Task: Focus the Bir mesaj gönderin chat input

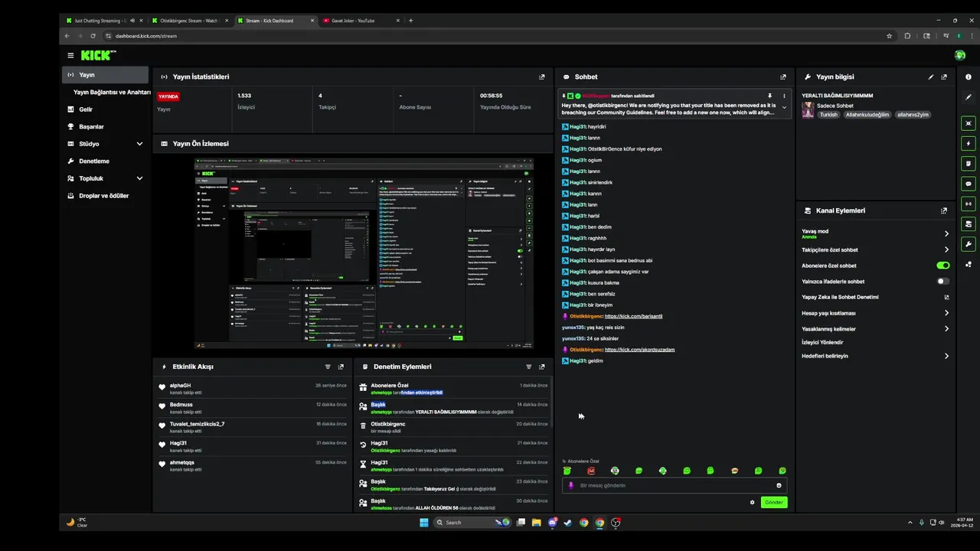Action: [675, 485]
